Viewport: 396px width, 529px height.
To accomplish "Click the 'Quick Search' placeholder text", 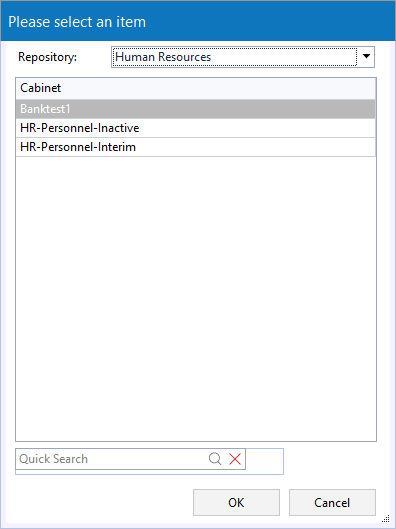I will point(54,459).
